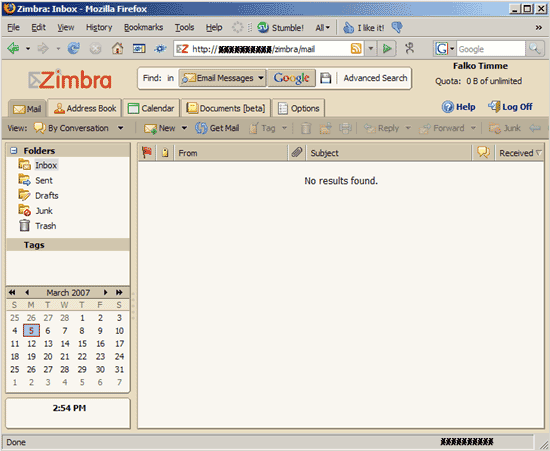Image resolution: width=550 pixels, height=451 pixels.
Task: Sort by the Subject column header
Action: click(389, 153)
